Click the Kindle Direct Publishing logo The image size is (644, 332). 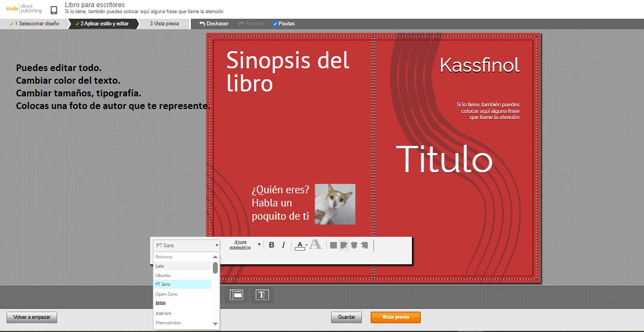pos(24,9)
